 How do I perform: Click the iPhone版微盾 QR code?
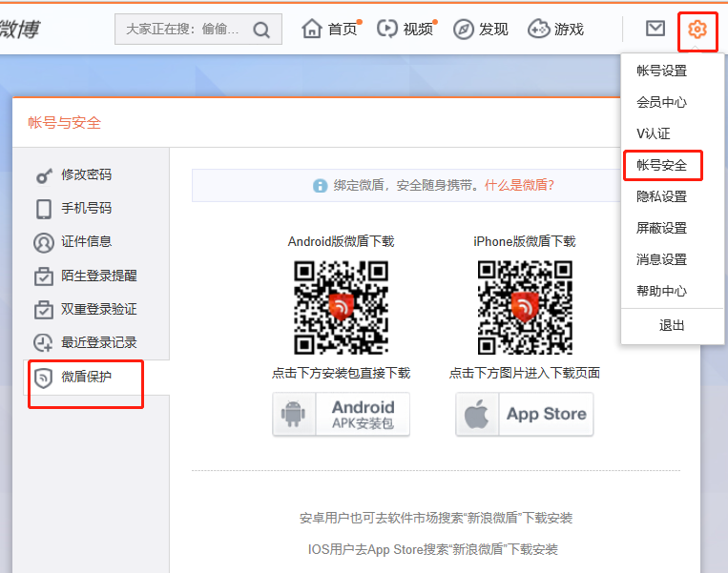click(525, 308)
